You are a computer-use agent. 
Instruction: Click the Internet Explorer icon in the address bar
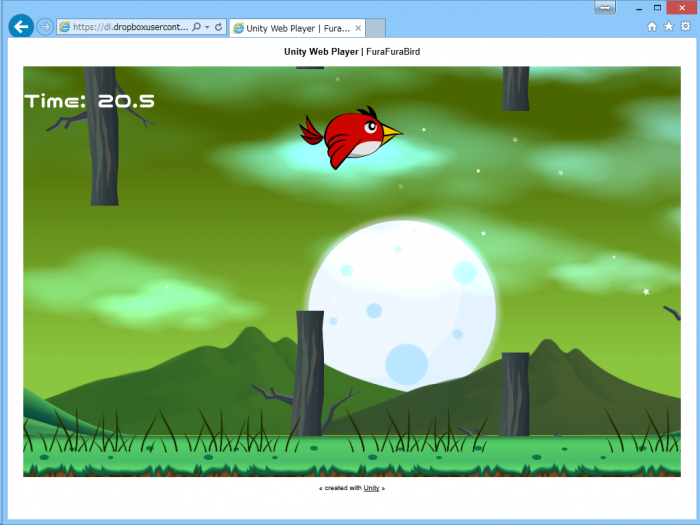coord(65,27)
